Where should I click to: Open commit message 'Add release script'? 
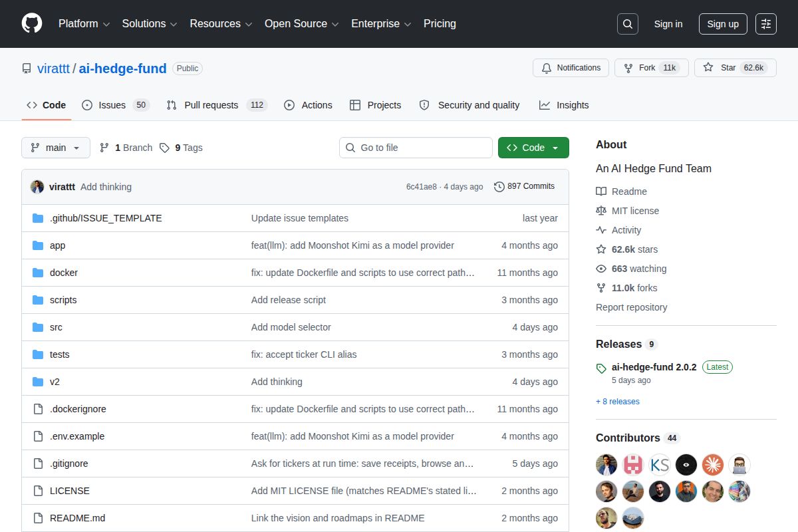[289, 300]
